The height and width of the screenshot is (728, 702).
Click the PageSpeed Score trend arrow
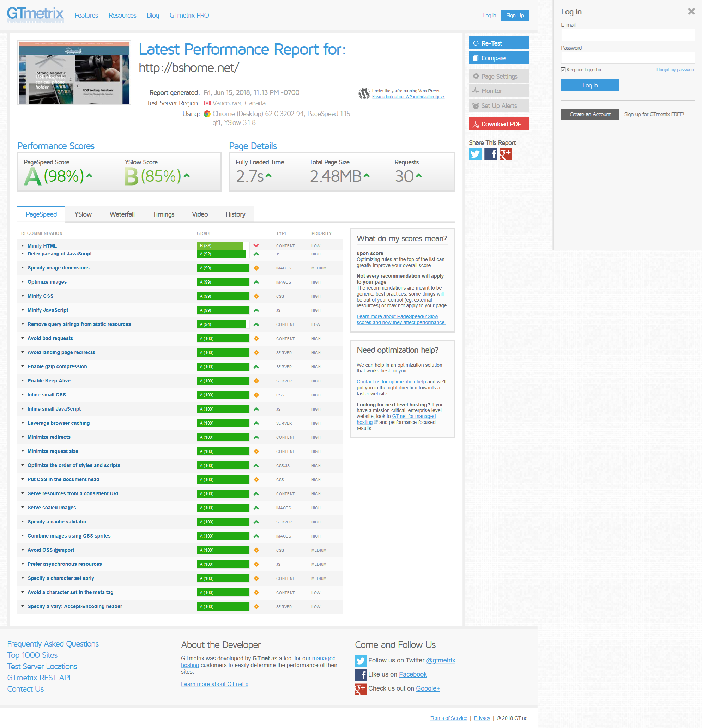click(89, 176)
